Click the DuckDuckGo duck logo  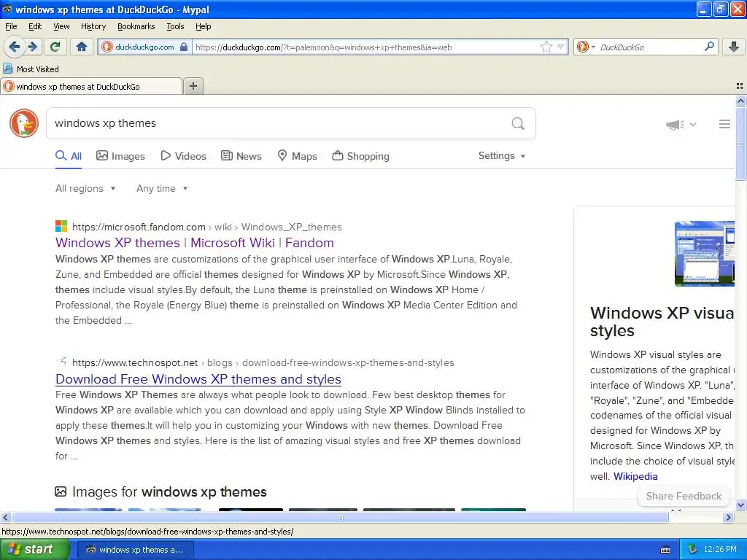click(24, 123)
